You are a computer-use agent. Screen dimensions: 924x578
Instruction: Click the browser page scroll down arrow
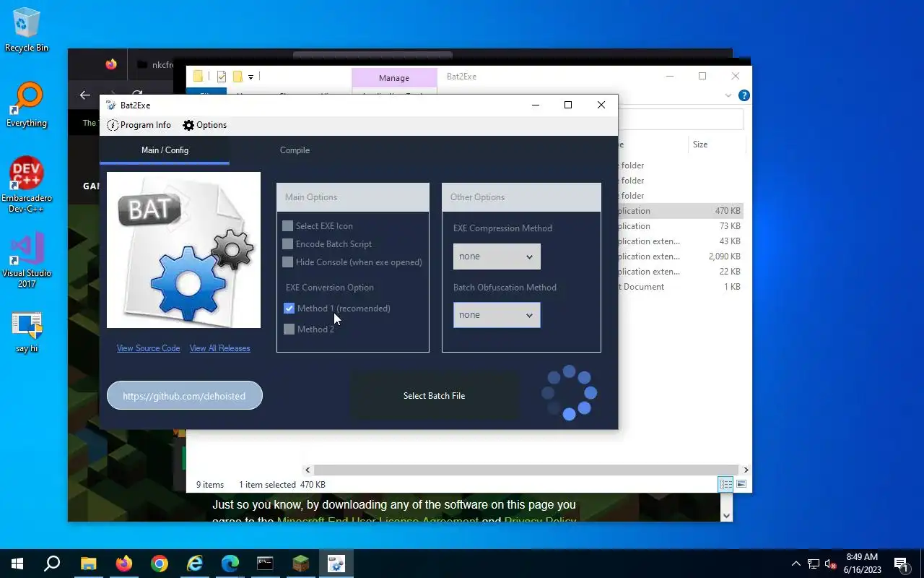[726, 516]
